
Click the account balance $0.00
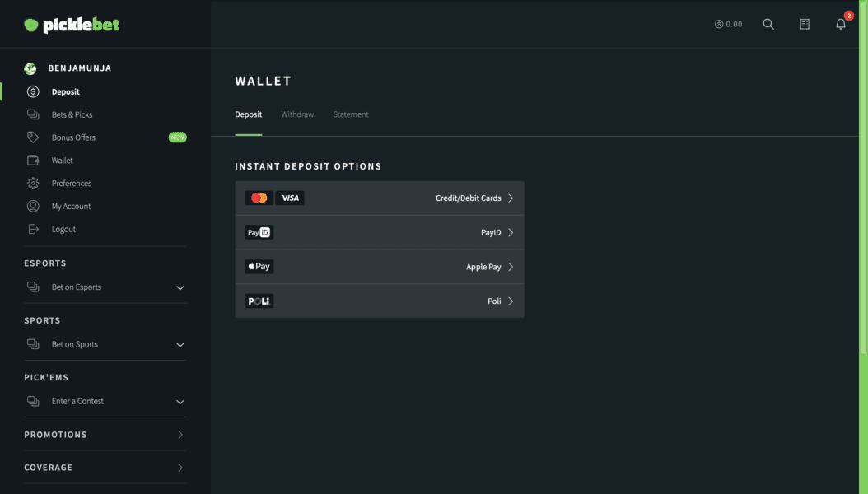point(728,25)
